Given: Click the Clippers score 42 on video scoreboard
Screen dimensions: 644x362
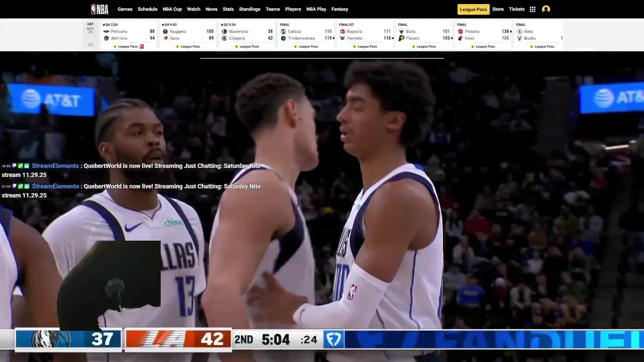Looking at the screenshot, I should [212, 339].
